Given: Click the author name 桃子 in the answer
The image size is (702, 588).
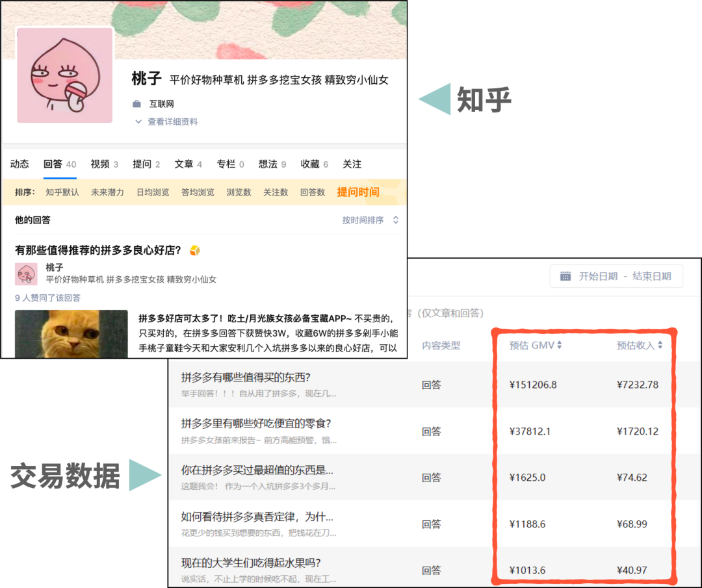Looking at the screenshot, I should click(55, 268).
